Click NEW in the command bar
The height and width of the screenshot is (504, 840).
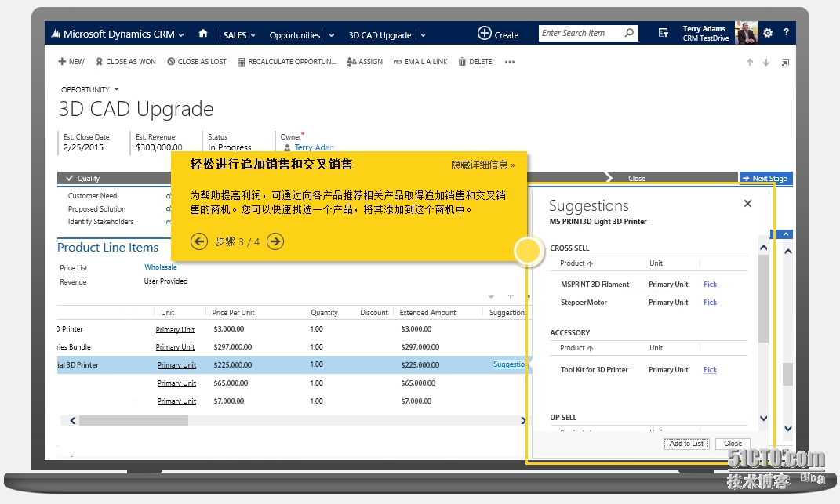tap(71, 62)
